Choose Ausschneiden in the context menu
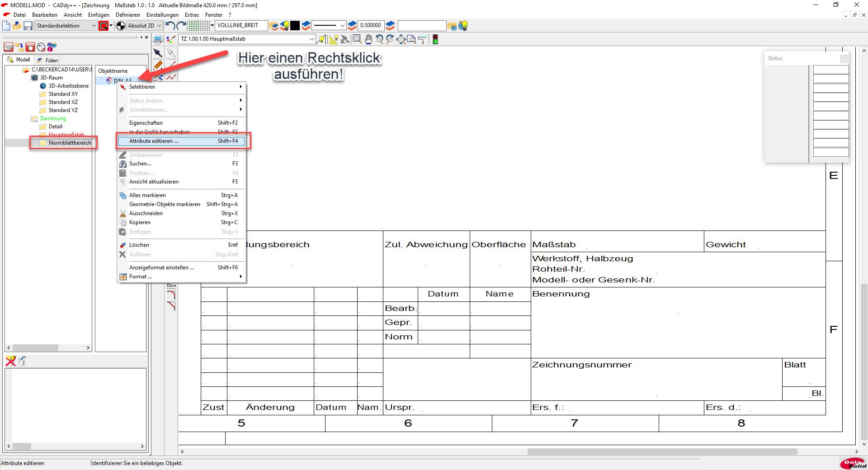Viewport: 868px width, 470px height. point(181,213)
